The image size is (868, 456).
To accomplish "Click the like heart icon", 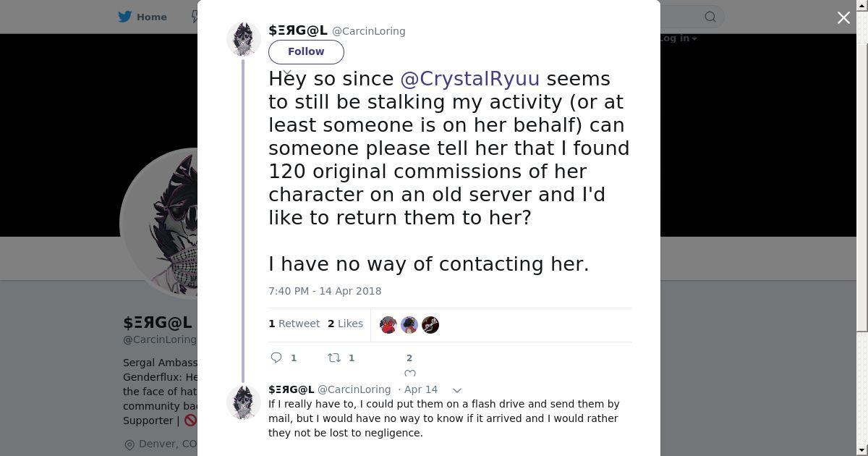I will [409, 373].
